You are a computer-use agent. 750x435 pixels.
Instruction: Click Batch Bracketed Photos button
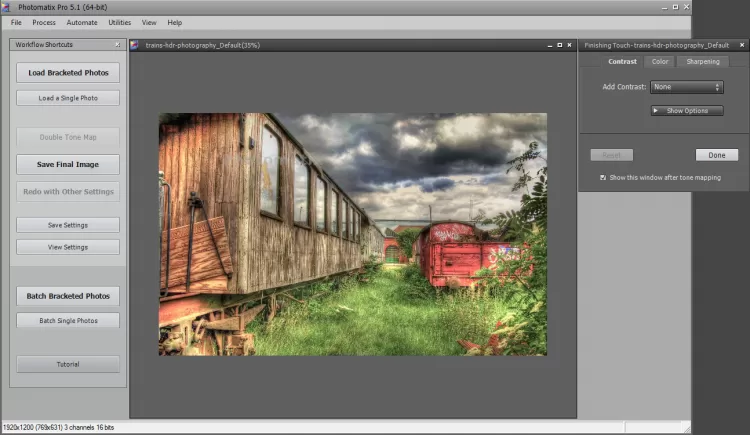tap(68, 296)
